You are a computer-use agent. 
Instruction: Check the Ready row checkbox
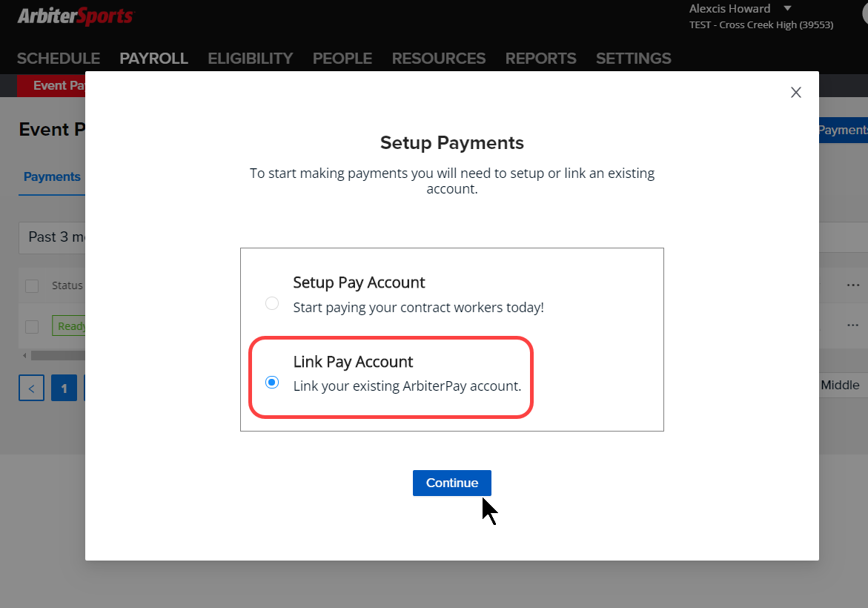[32, 327]
